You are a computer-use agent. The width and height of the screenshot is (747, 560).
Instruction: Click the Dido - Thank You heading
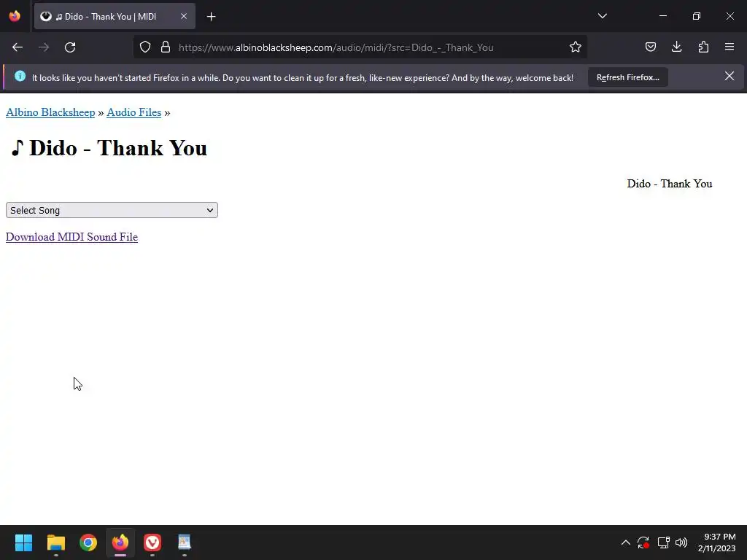[109, 148]
